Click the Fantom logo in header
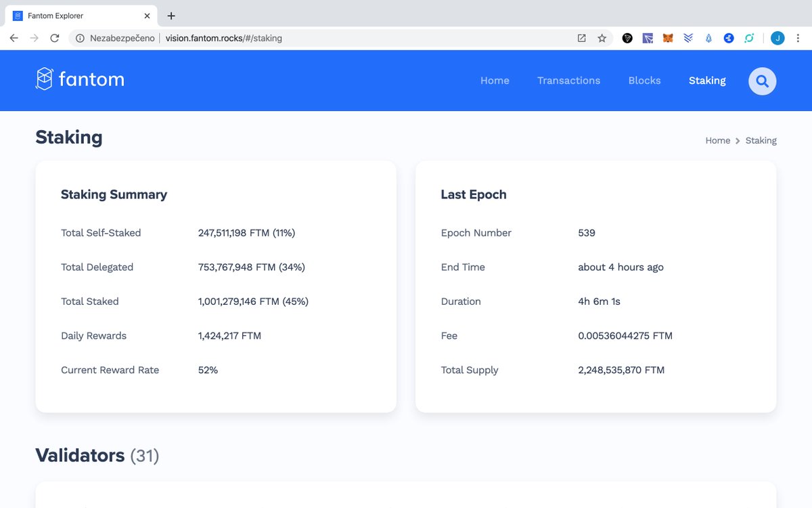This screenshot has height=508, width=812. pos(80,79)
